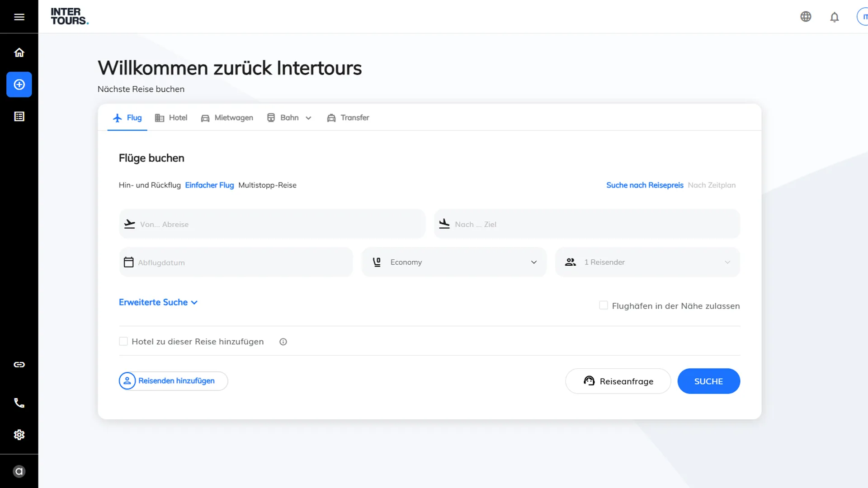
Task: Click the new booking plus icon
Action: [19, 84]
